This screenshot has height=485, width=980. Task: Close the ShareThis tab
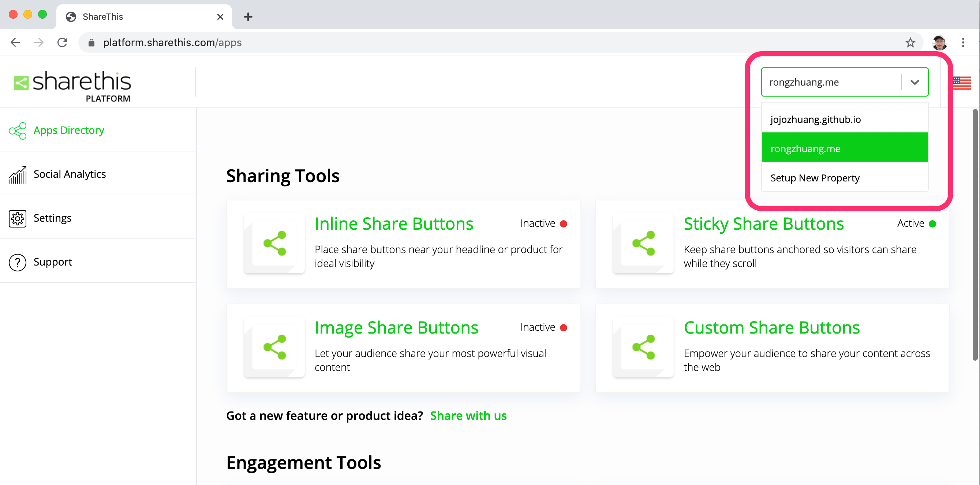(220, 17)
